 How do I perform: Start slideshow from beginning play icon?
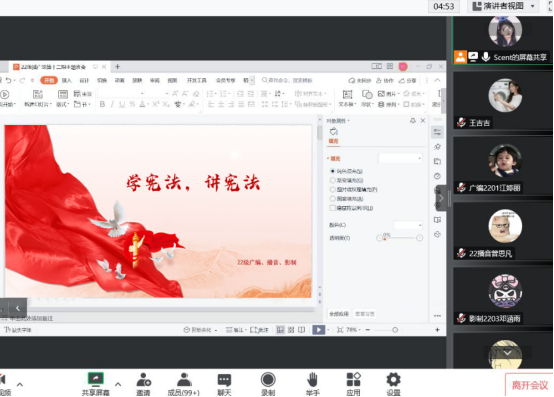[x=5, y=95]
